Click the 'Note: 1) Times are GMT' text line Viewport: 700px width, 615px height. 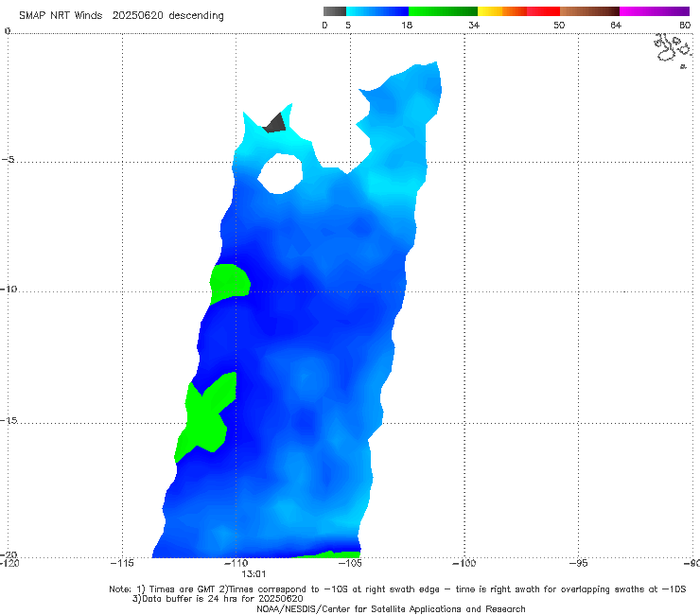(397, 589)
